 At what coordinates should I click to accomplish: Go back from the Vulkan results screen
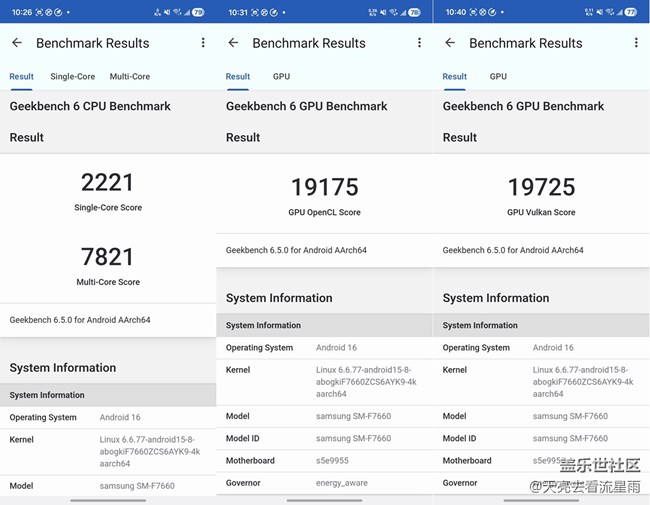click(450, 43)
